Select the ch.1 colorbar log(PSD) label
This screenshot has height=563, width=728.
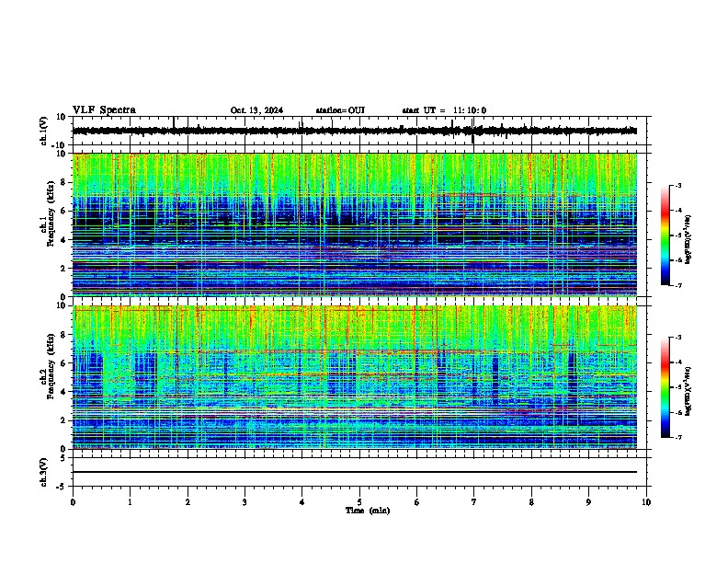(x=688, y=240)
